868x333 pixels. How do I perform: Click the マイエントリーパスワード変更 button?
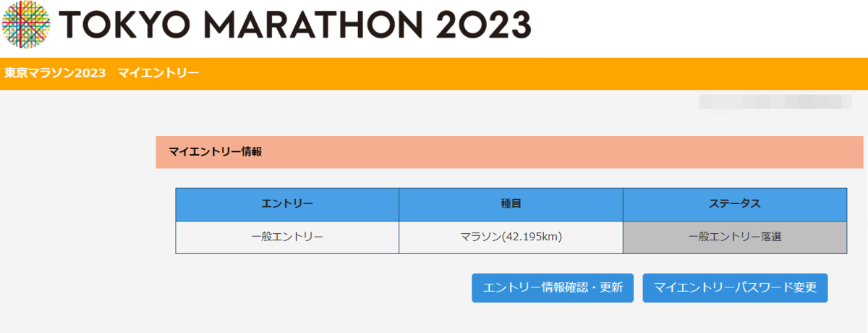pos(735,287)
